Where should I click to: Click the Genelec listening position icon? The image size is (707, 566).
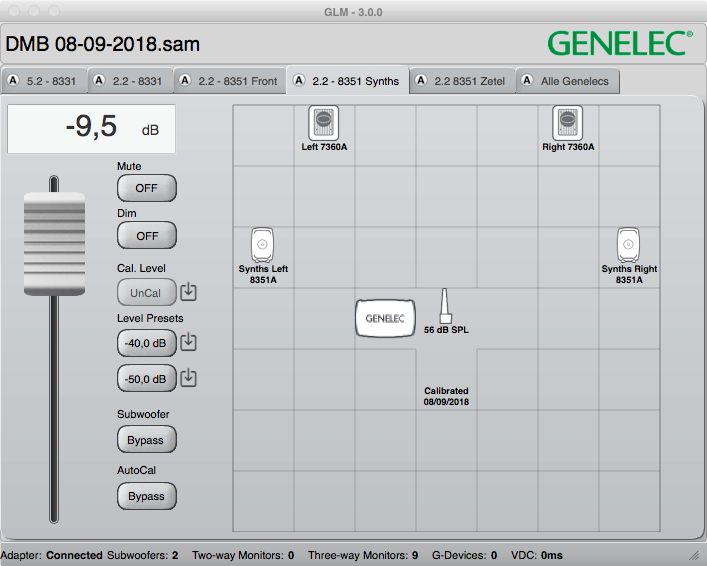pyautogui.click(x=385, y=318)
